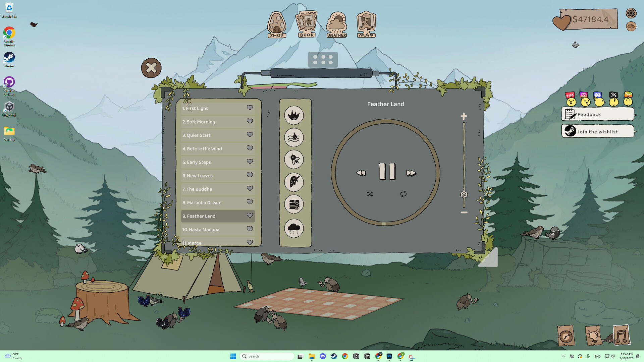Skip forward to the next track
The image size is (644, 362).
[x=411, y=173]
